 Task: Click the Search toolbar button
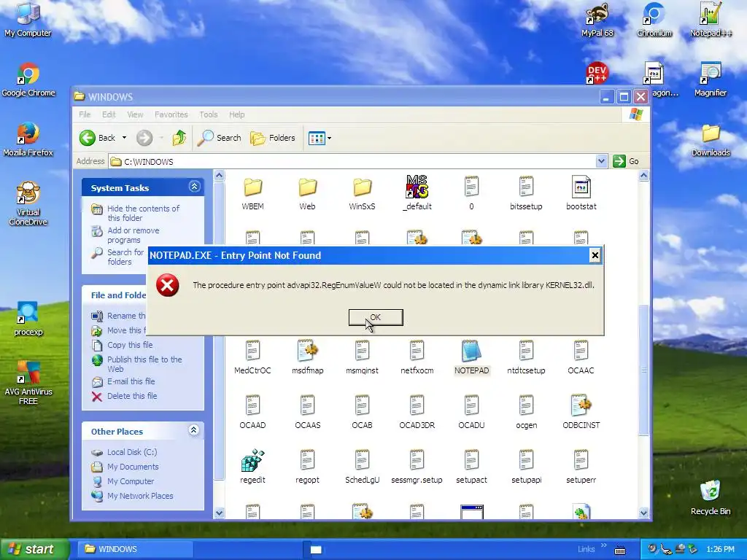[220, 138]
